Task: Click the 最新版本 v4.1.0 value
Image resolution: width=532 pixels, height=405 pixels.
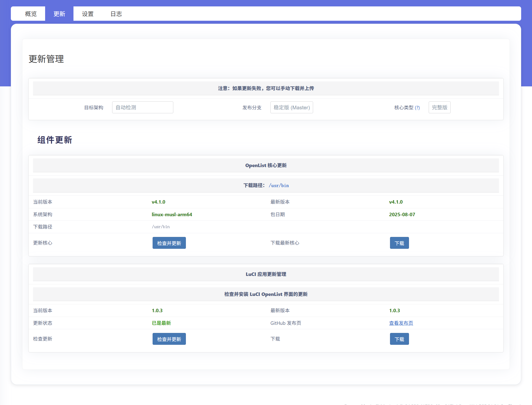Action: [x=396, y=202]
